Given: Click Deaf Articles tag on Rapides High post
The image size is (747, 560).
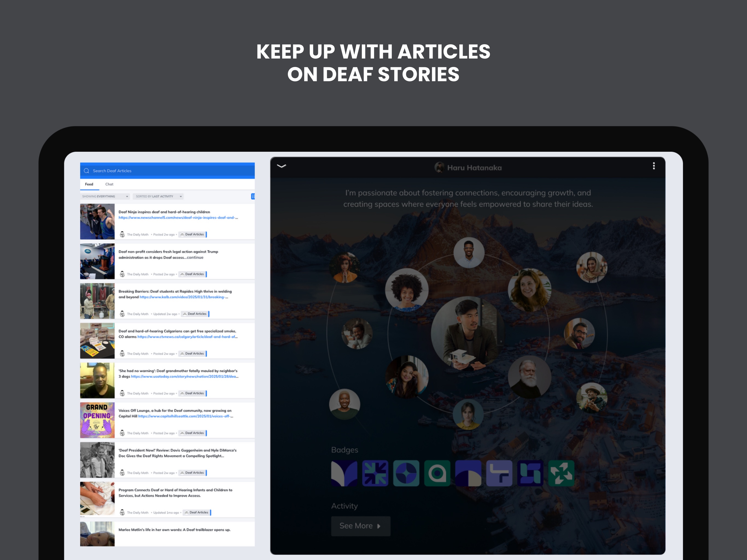Looking at the screenshot, I should [195, 314].
